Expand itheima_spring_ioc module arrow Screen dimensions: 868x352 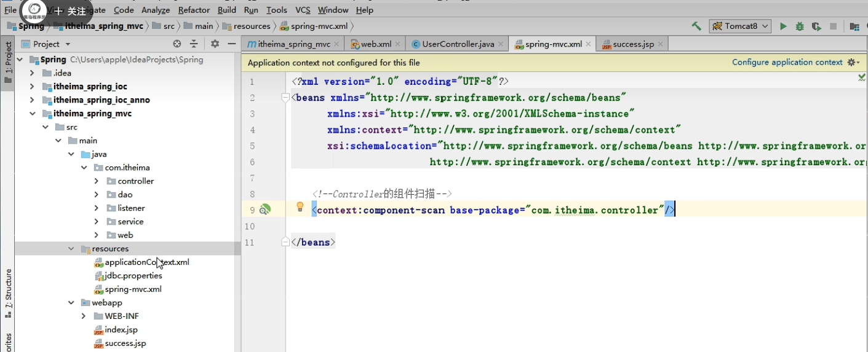point(32,87)
